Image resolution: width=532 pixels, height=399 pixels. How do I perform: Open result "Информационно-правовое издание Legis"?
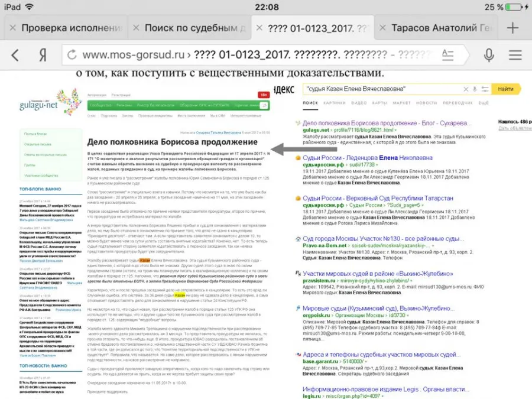click(x=386, y=389)
